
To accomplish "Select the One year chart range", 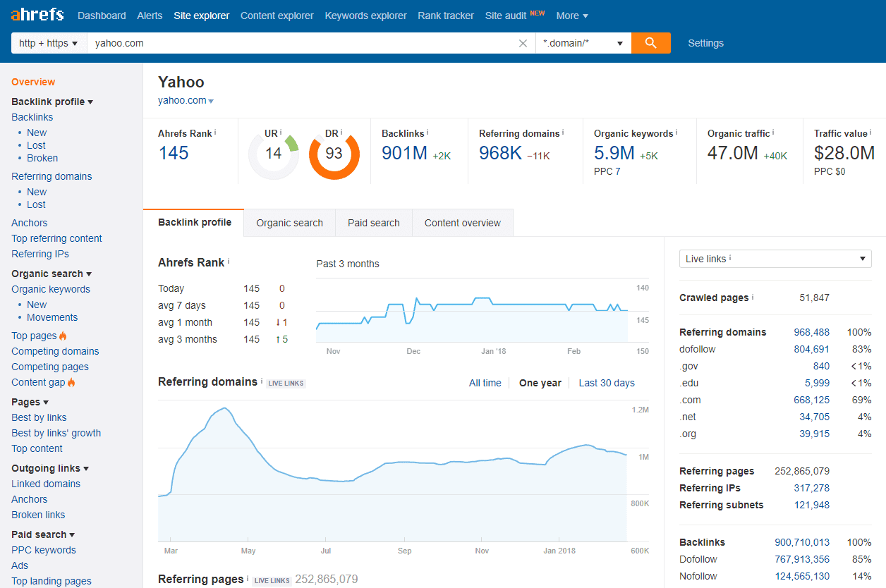I will pyautogui.click(x=540, y=383).
